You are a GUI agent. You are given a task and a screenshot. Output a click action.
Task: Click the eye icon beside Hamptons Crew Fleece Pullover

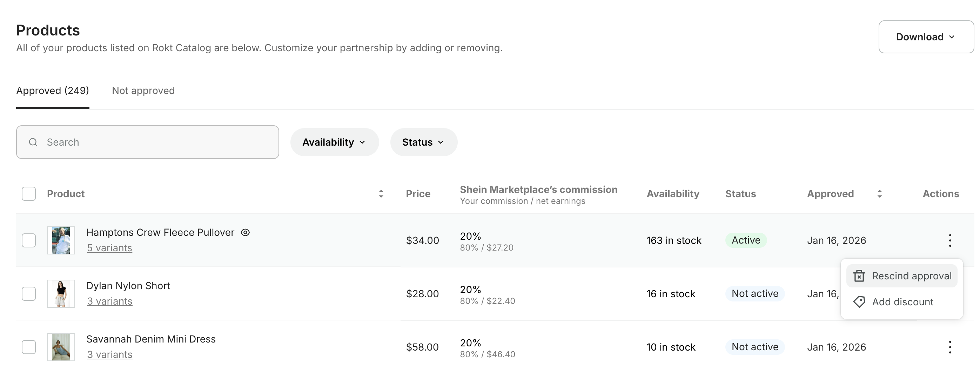pyautogui.click(x=246, y=232)
